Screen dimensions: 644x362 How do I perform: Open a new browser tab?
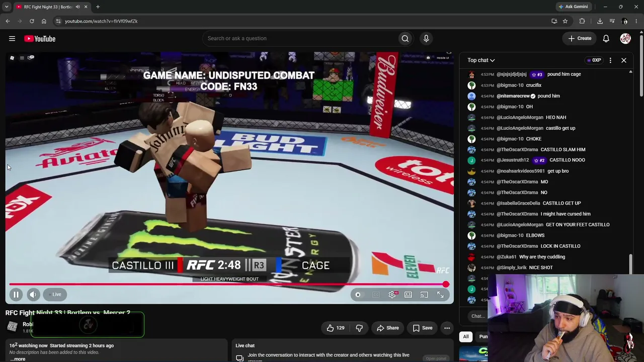point(98,7)
